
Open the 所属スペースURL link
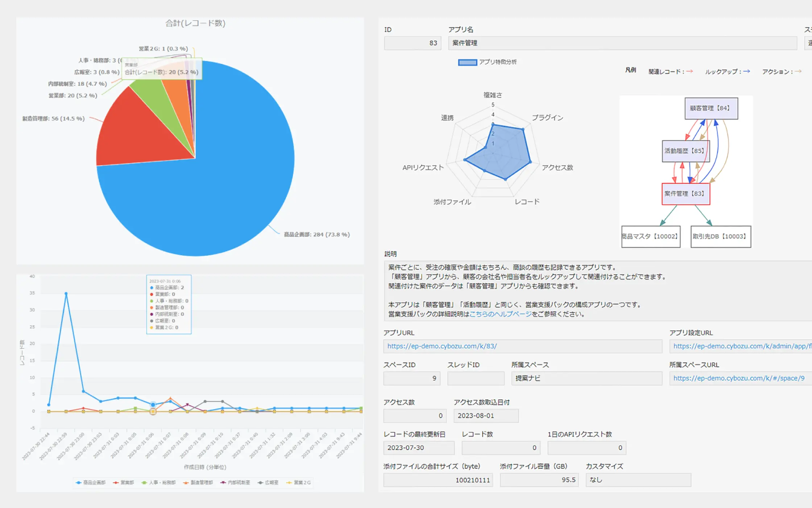[738, 378]
